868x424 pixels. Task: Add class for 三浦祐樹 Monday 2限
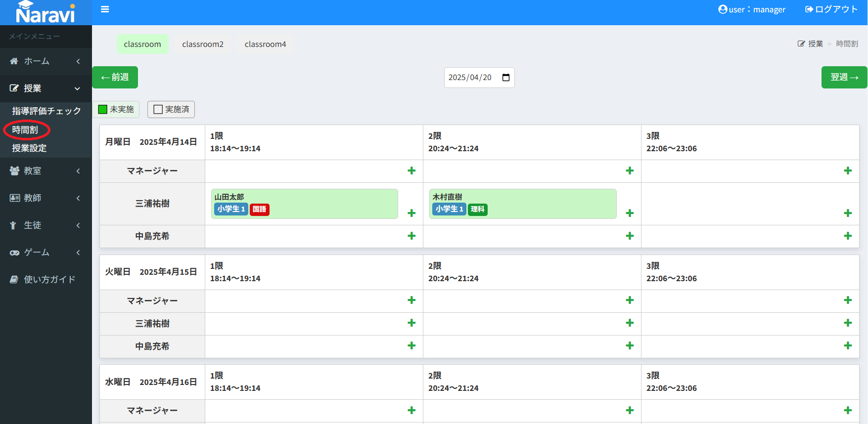point(630,213)
